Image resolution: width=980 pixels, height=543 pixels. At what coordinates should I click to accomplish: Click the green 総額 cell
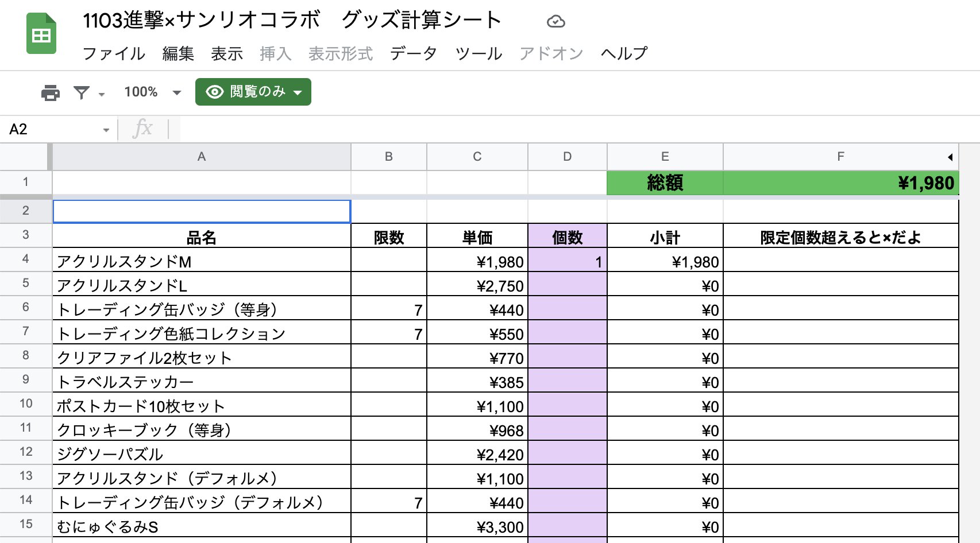pos(665,183)
